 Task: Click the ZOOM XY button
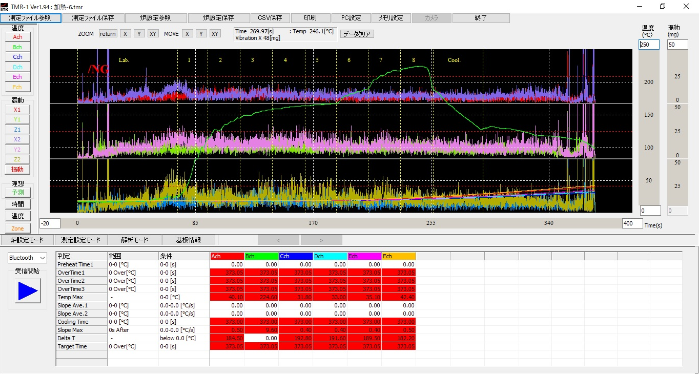coord(153,34)
